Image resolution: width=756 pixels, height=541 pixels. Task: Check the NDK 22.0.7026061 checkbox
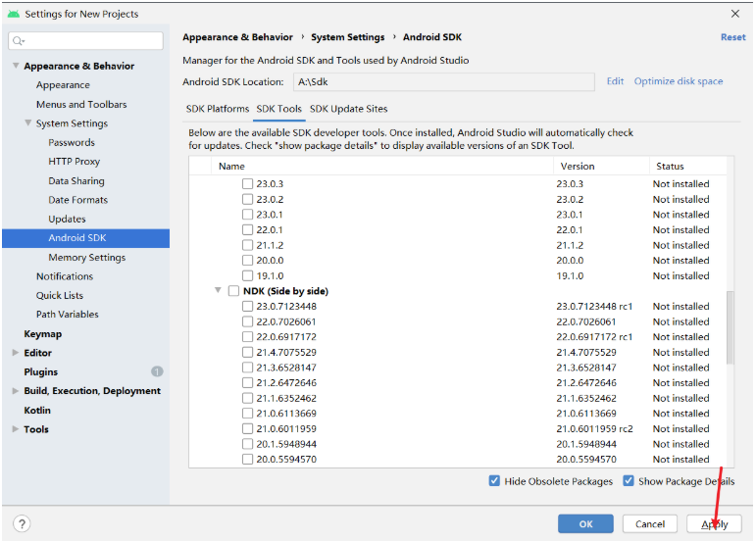pos(247,321)
